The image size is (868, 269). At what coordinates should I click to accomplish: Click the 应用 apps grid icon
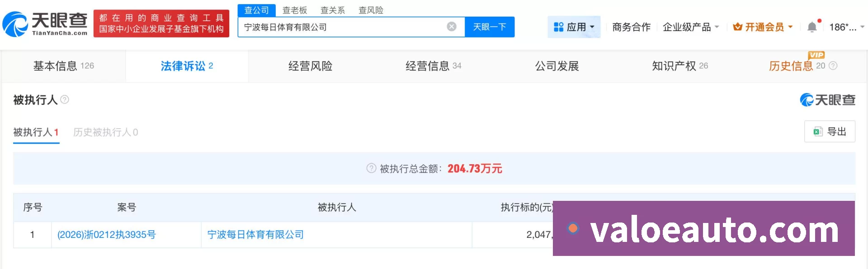click(x=558, y=27)
